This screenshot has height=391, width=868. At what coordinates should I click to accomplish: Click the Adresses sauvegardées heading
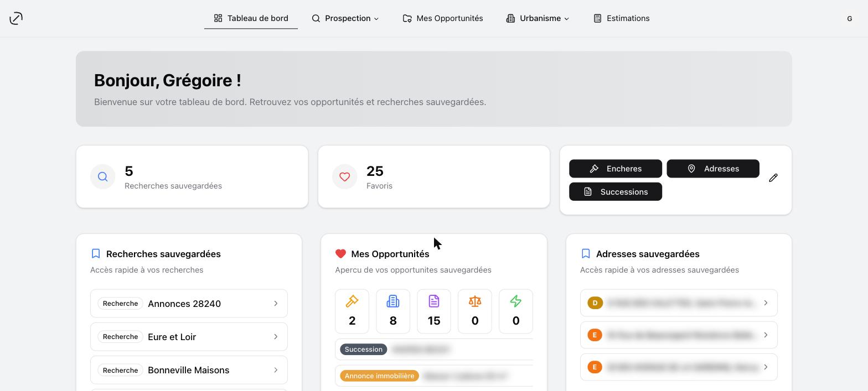(x=648, y=254)
